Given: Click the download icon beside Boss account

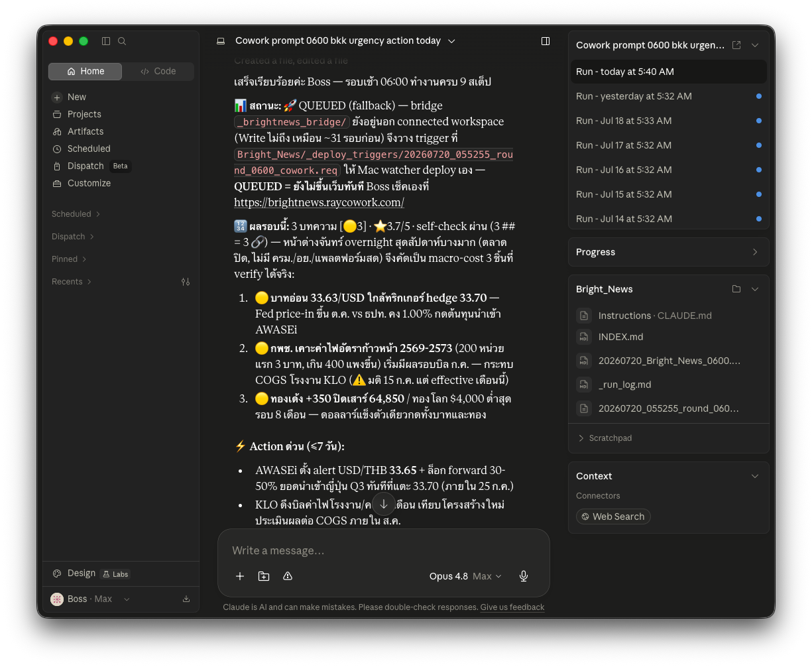Looking at the screenshot, I should (186, 599).
